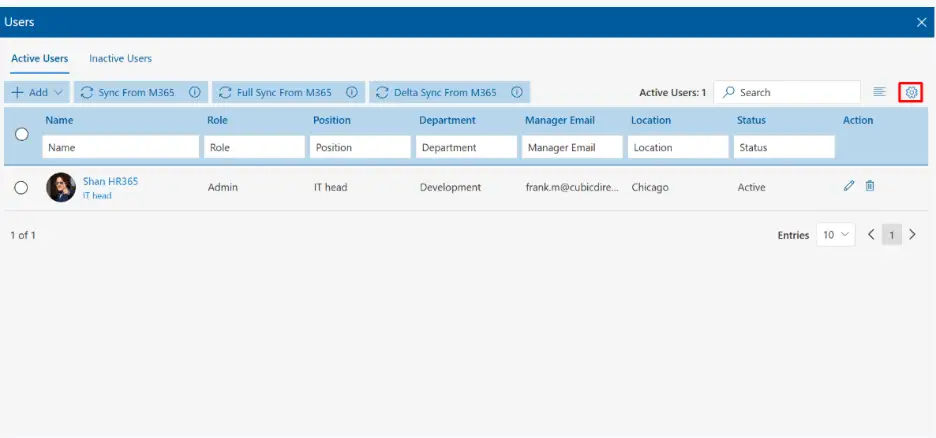Click the info icon beside Full Sync From M365
936x438 pixels.
pos(352,92)
